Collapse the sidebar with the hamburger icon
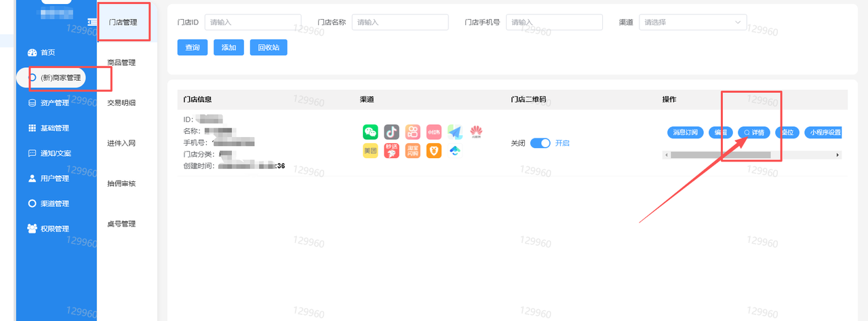Viewport: 868px width, 321px height. [92, 24]
